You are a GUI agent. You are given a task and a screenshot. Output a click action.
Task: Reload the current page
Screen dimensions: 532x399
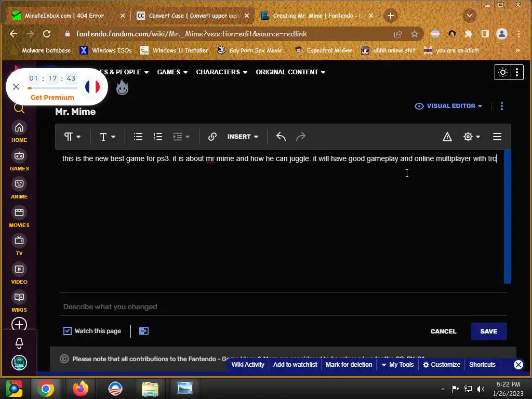pyautogui.click(x=47, y=34)
